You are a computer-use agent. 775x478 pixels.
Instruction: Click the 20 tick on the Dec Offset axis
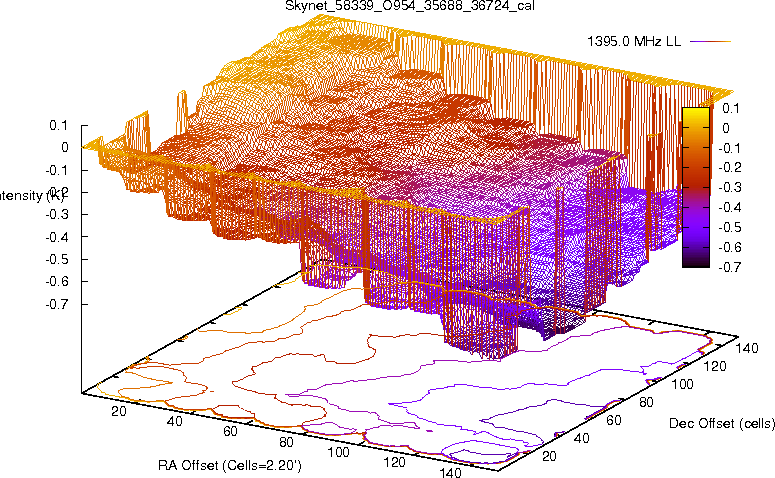[549, 456]
